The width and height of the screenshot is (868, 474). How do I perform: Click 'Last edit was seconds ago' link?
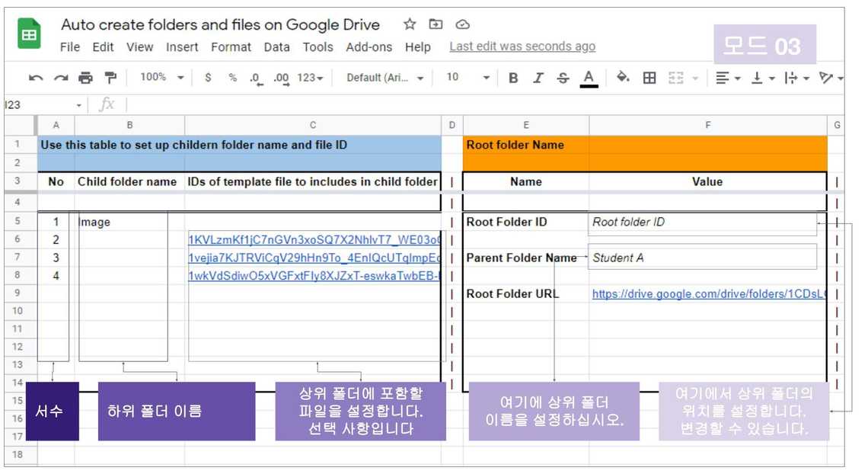click(522, 46)
